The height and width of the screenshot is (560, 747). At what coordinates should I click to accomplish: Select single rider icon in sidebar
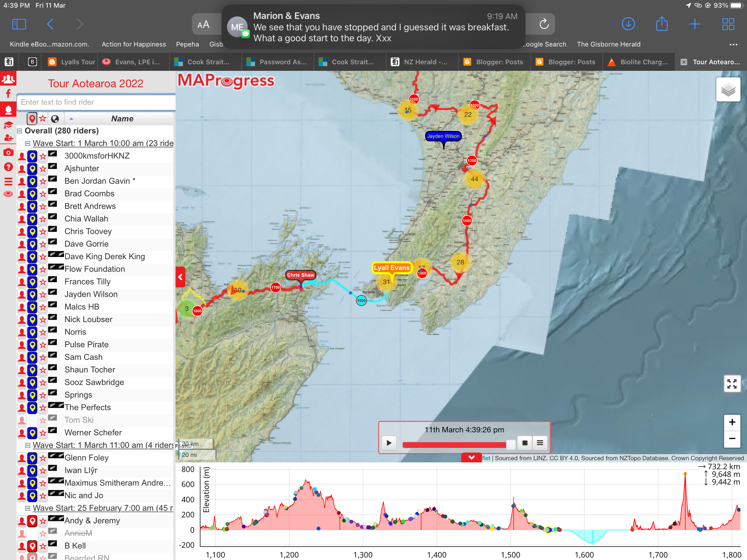pos(8,110)
